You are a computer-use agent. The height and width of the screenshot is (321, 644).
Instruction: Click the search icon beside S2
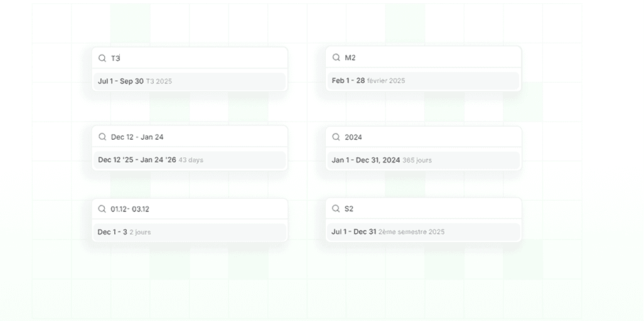coord(336,208)
